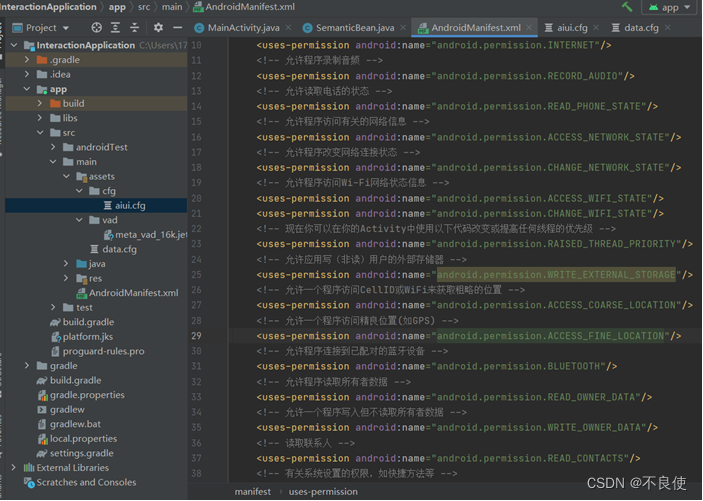Expand the androidTest folder

[53, 147]
